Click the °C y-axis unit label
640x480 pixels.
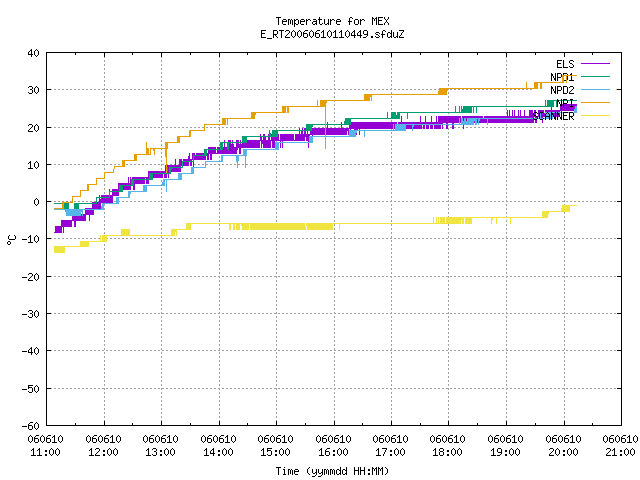[11, 240]
